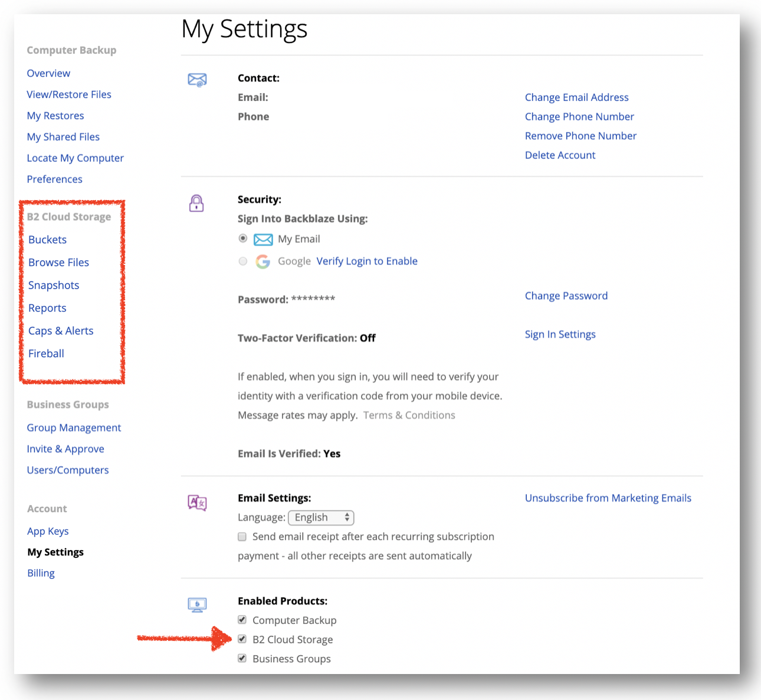Click the Password asterisks text
The height and width of the screenshot is (700, 761).
pos(313,299)
